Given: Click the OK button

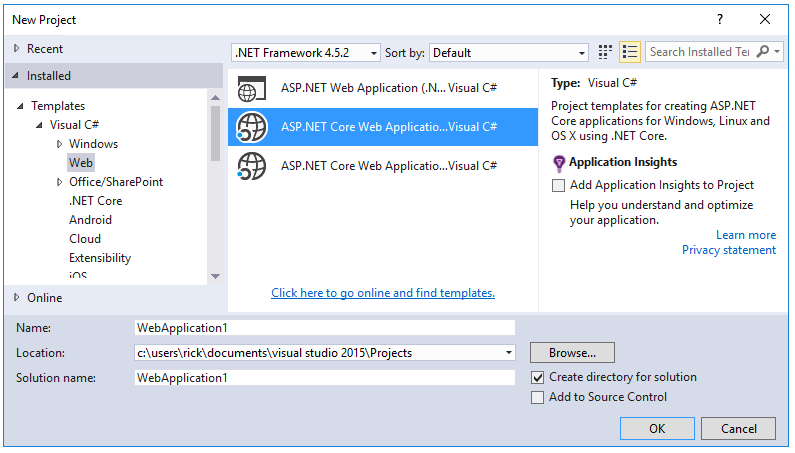Looking at the screenshot, I should click(x=657, y=429).
